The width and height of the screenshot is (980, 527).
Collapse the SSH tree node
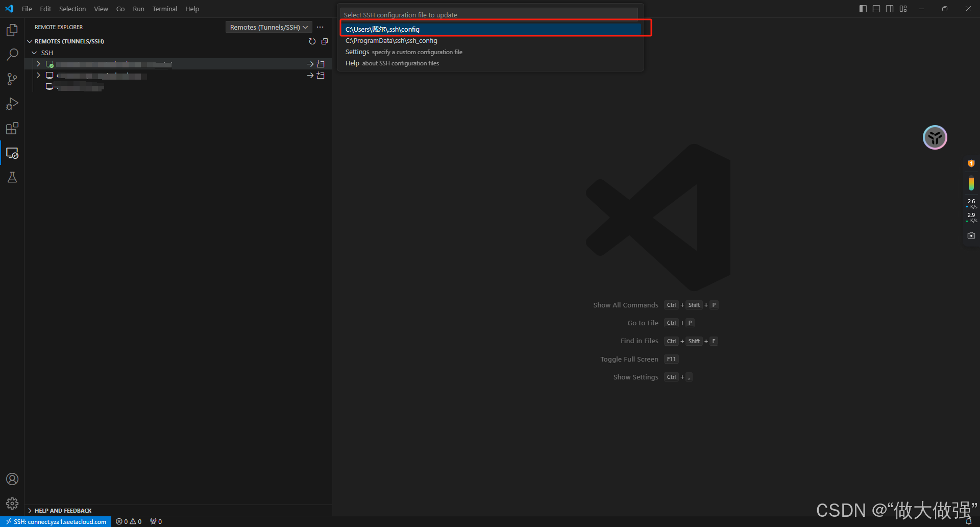tap(35, 53)
